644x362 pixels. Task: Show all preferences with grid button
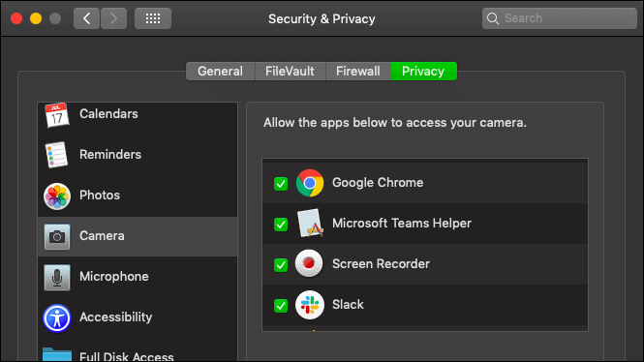(x=153, y=18)
